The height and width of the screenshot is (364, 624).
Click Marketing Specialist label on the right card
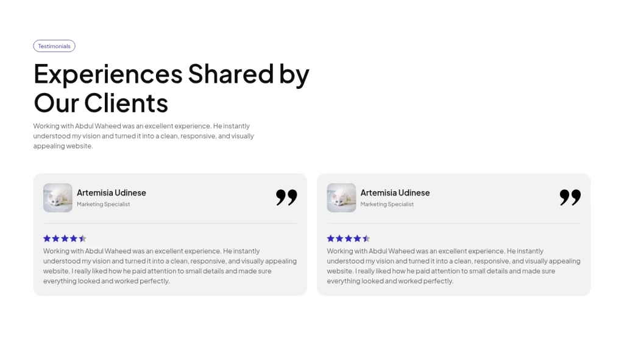387,204
